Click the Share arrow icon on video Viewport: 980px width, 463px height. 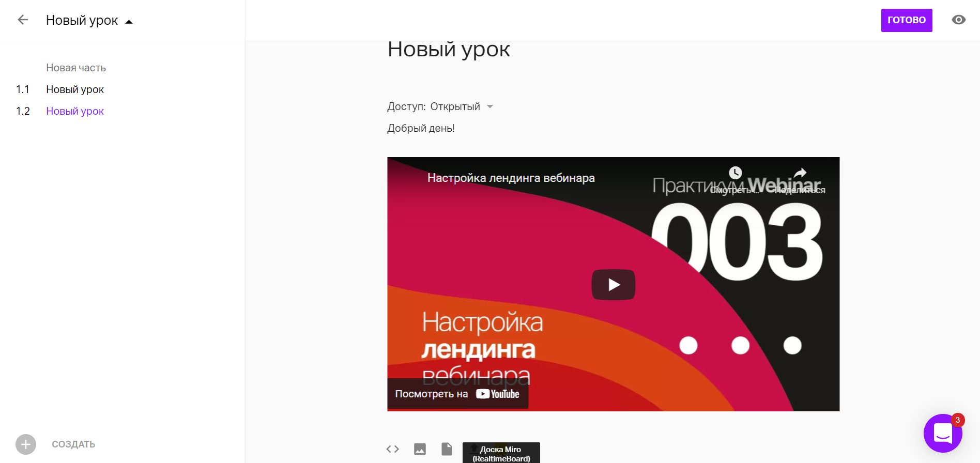click(800, 173)
